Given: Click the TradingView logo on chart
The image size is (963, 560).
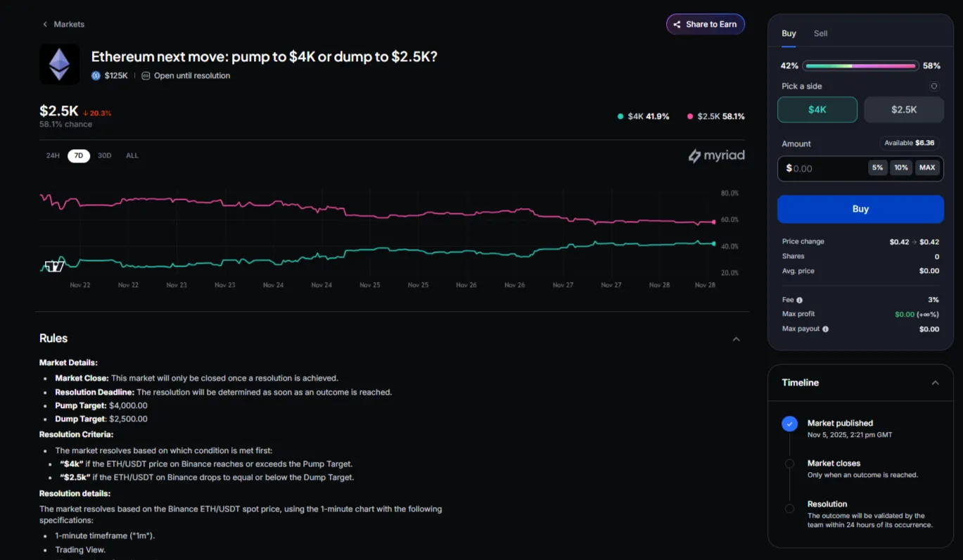Looking at the screenshot, I should point(54,266).
